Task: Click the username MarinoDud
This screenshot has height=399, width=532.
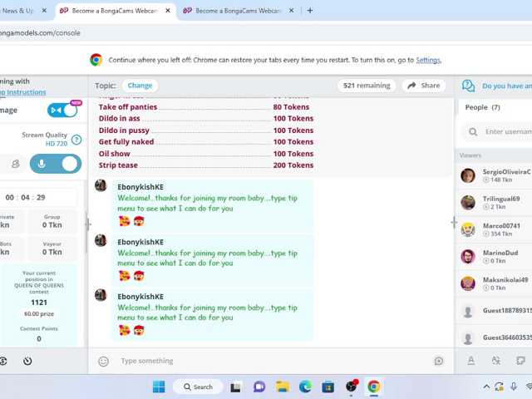Action: pos(500,253)
